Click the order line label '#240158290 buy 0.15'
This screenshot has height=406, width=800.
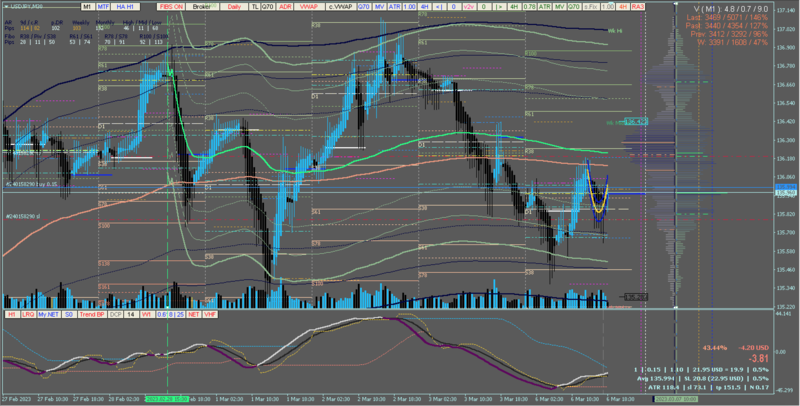tap(32, 184)
